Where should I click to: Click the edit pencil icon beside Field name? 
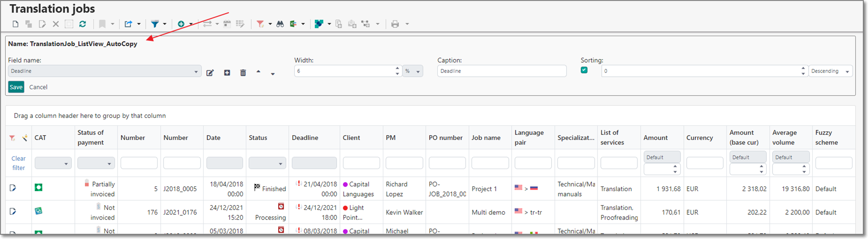[x=210, y=73]
